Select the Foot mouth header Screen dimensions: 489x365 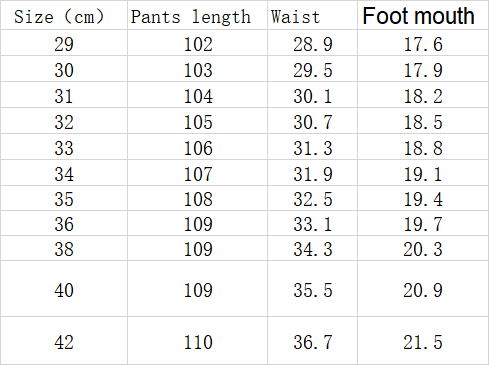(x=423, y=15)
